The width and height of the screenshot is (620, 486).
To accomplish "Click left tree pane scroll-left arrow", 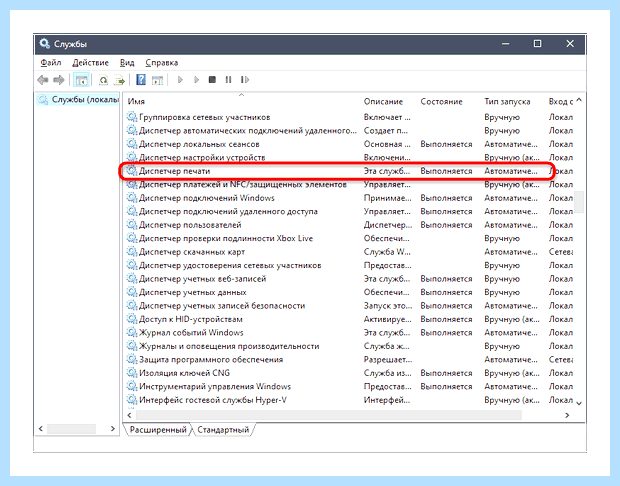I will pyautogui.click(x=41, y=429).
